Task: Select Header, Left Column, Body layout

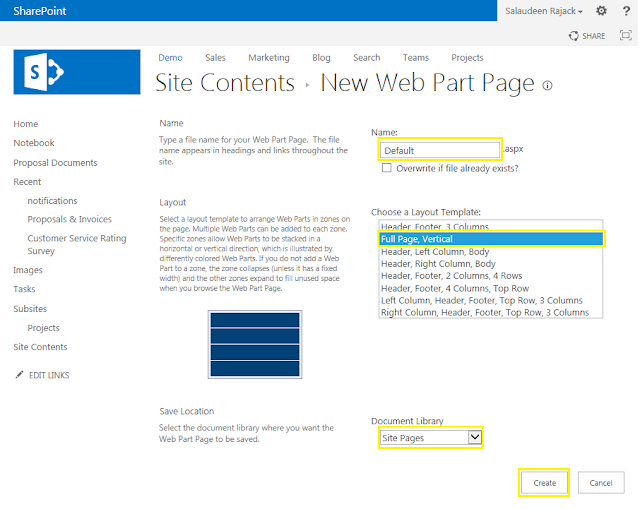Action: coord(491,251)
